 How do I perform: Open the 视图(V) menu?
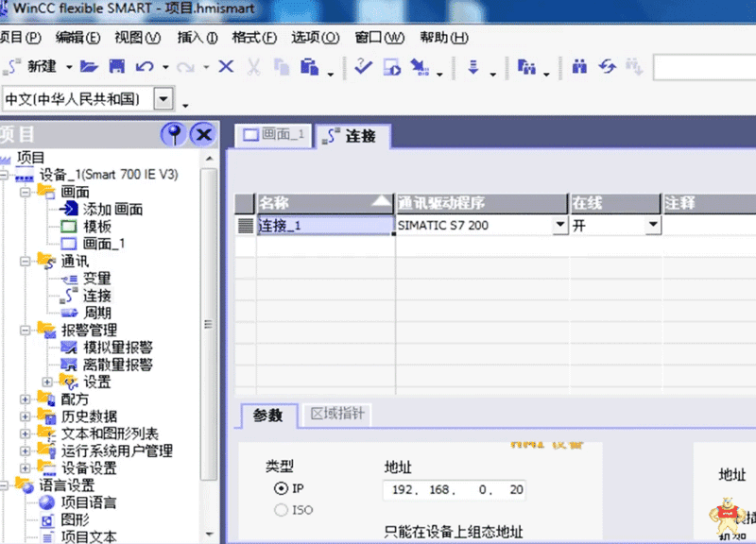pyautogui.click(x=137, y=37)
